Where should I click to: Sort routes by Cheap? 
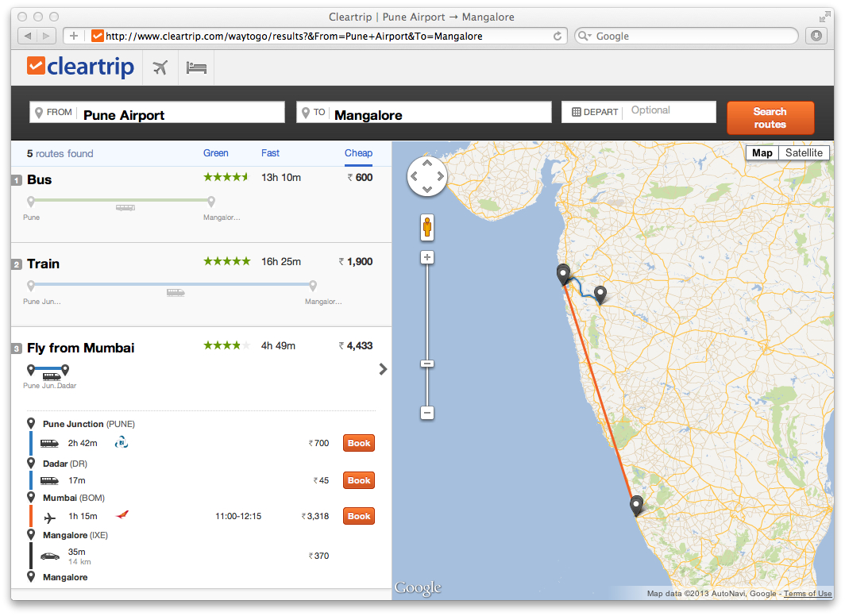tap(358, 153)
